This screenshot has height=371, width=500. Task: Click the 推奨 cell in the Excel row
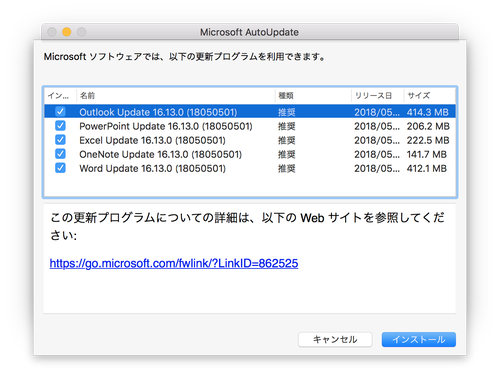coord(287,140)
